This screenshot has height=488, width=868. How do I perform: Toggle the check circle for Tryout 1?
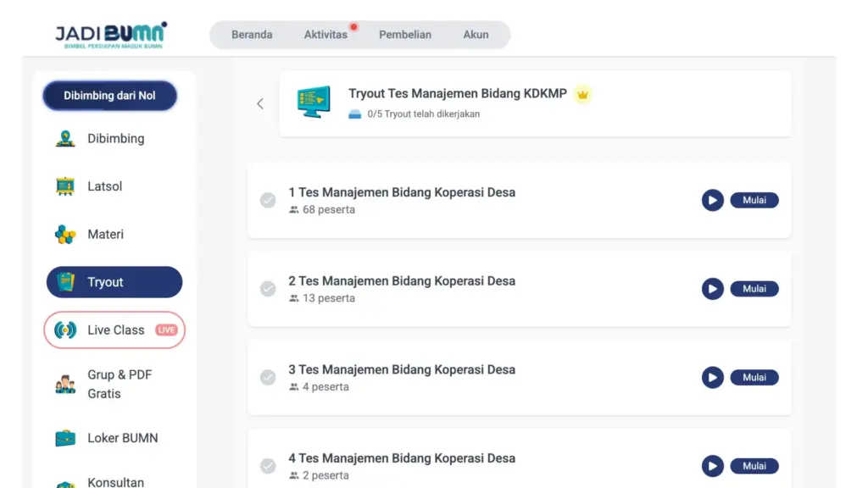pyautogui.click(x=268, y=200)
